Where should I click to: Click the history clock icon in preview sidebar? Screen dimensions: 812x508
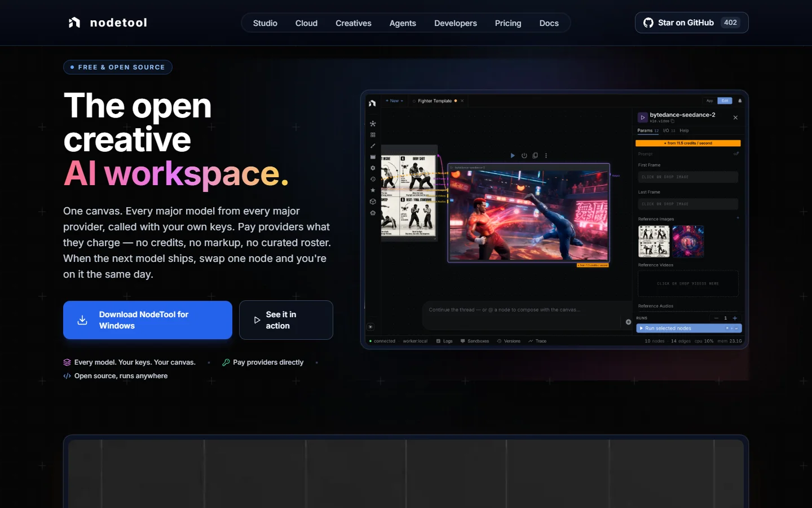[x=373, y=179]
